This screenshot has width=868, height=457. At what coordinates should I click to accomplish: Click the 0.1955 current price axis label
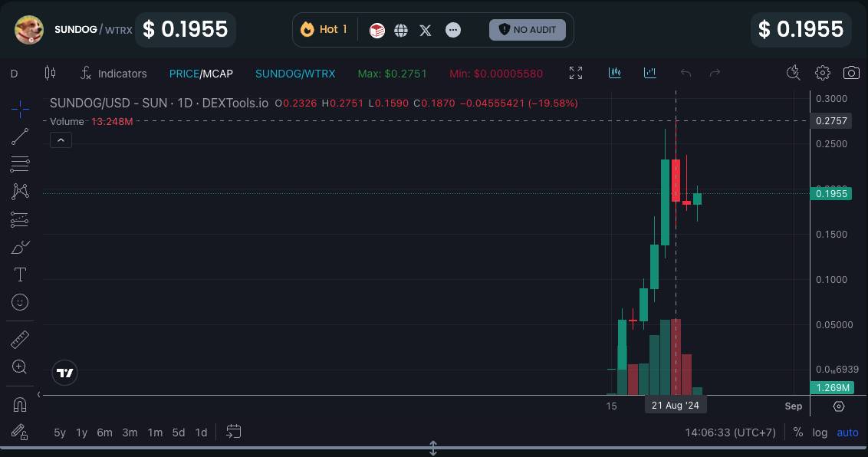831,194
